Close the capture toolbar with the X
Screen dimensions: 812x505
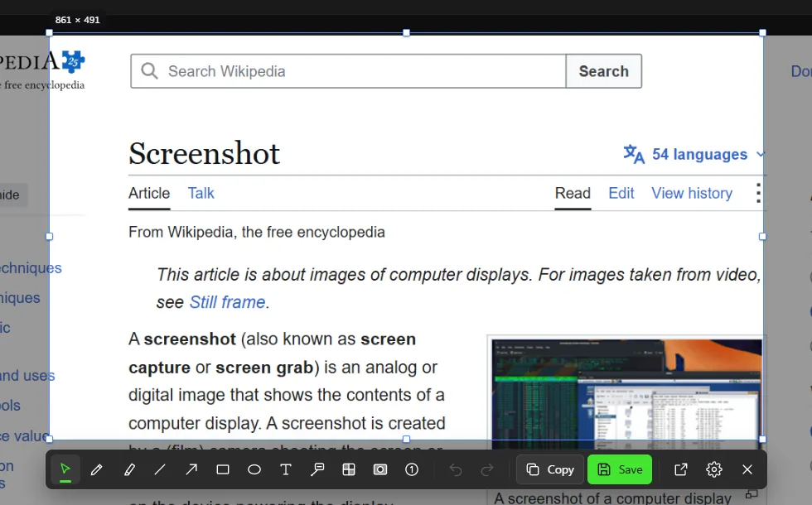[x=747, y=469]
